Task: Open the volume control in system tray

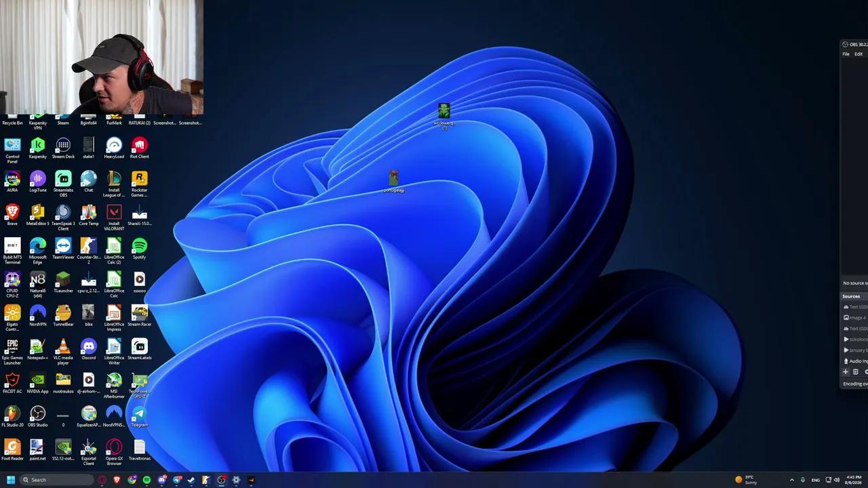Action: pyautogui.click(x=836, y=480)
